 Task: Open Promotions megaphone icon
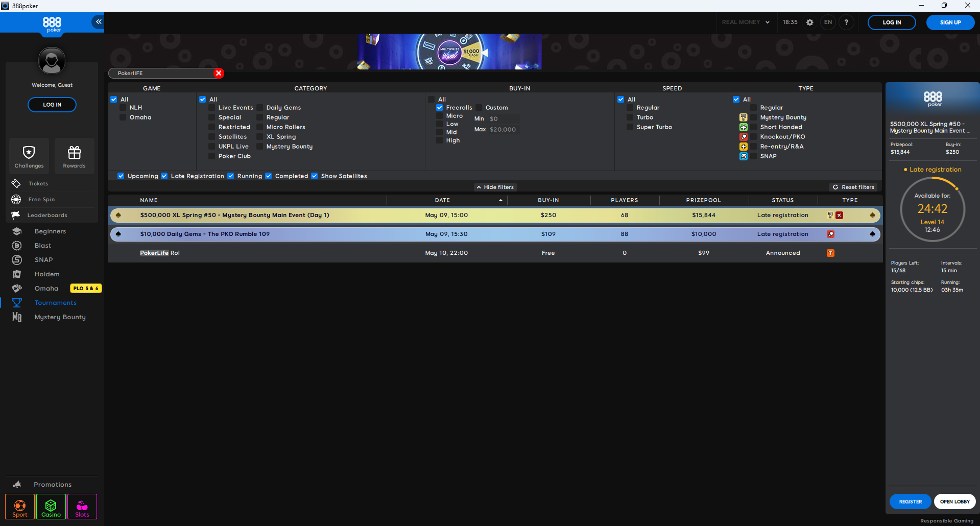click(x=17, y=484)
